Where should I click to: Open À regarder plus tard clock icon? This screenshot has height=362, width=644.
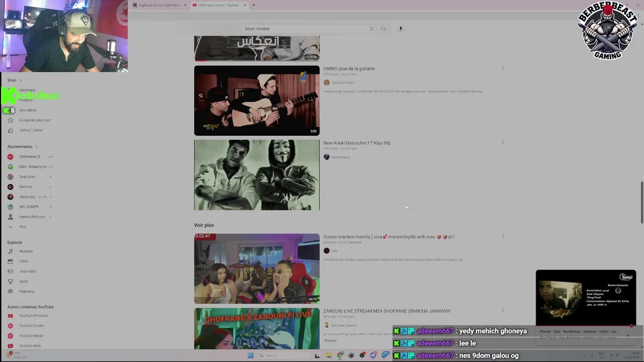(x=10, y=120)
